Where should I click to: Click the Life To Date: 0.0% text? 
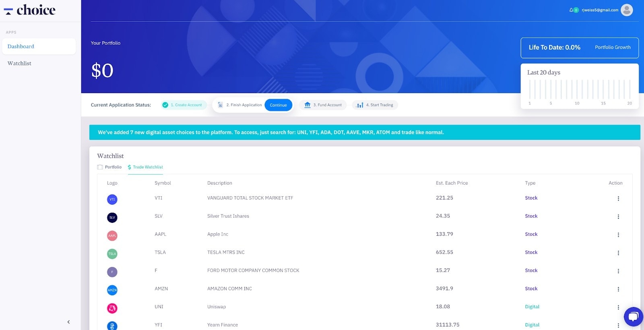[554, 47]
